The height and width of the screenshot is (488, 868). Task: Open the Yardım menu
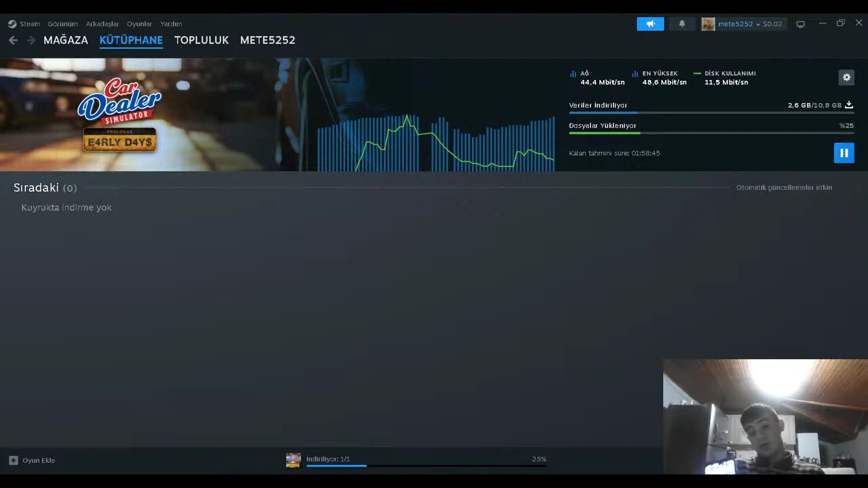click(171, 24)
